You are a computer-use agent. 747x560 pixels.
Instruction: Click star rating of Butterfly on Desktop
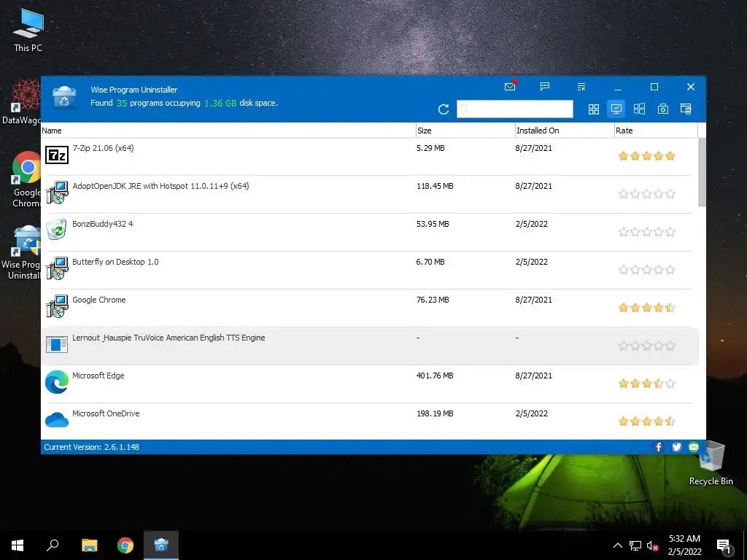click(x=646, y=270)
